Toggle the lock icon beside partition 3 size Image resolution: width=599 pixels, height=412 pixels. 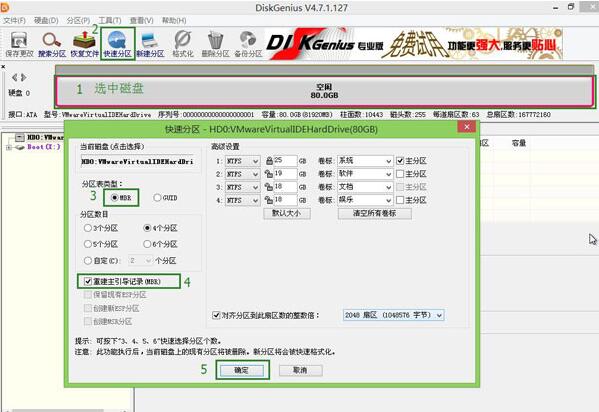[269, 187]
